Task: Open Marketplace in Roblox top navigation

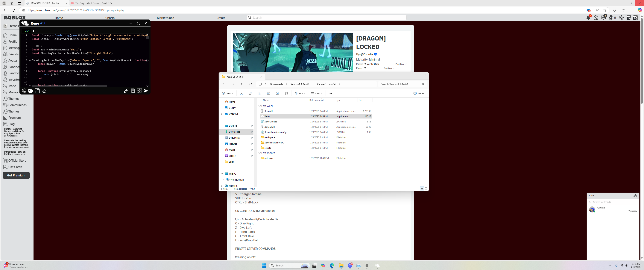Action: tap(165, 18)
